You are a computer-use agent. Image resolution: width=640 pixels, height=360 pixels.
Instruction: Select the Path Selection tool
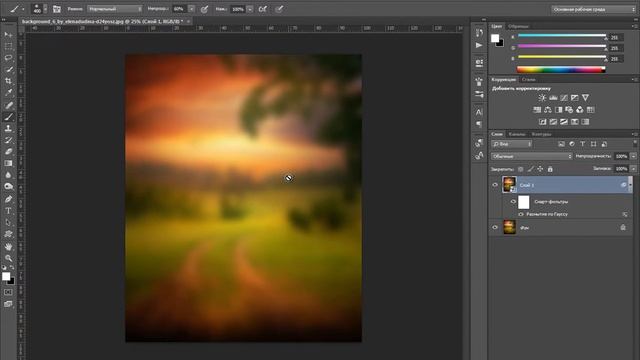click(8, 223)
